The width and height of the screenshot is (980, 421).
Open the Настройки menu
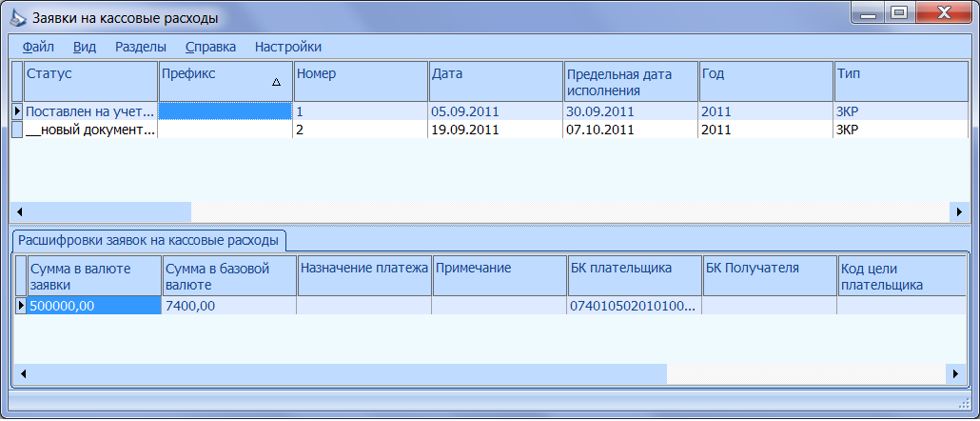pos(288,47)
